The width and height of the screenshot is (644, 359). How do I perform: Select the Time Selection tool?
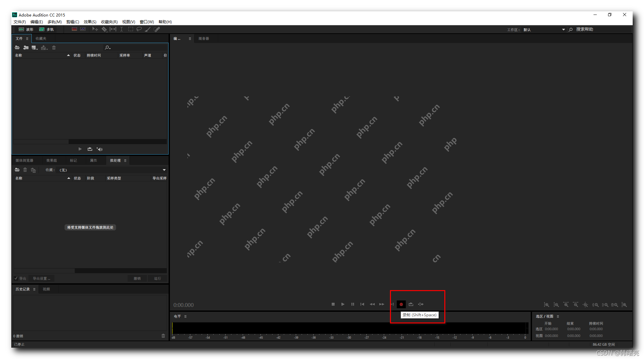pyautogui.click(x=121, y=29)
